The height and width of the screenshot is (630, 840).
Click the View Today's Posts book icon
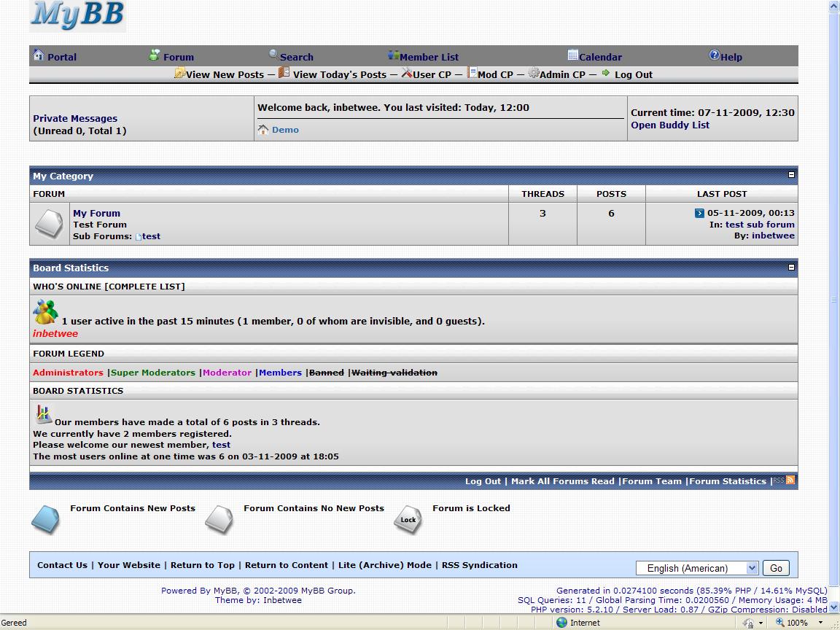pyautogui.click(x=284, y=72)
